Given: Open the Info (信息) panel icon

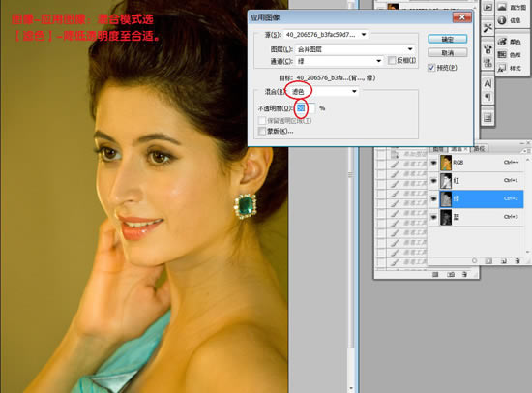Looking at the screenshot, I should (x=502, y=20).
